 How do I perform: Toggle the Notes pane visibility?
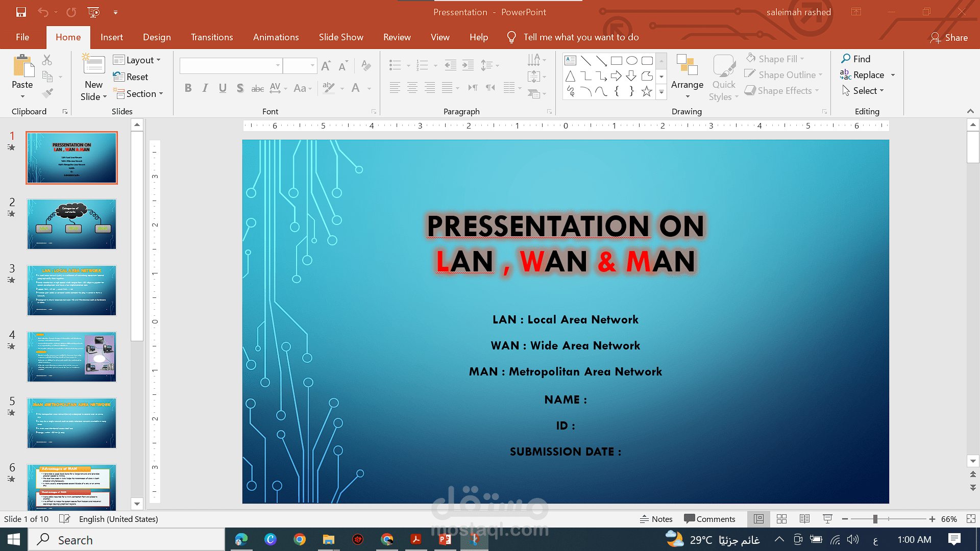coord(656,519)
